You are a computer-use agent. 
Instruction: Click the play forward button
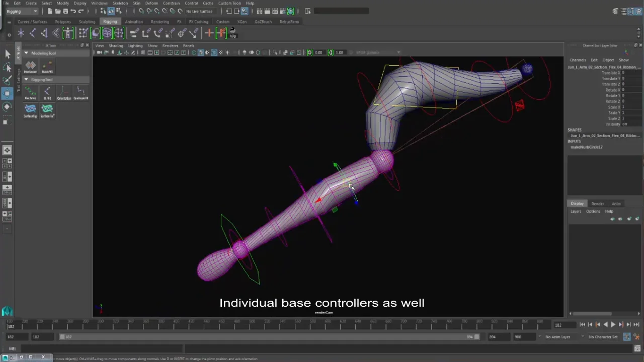613,325
